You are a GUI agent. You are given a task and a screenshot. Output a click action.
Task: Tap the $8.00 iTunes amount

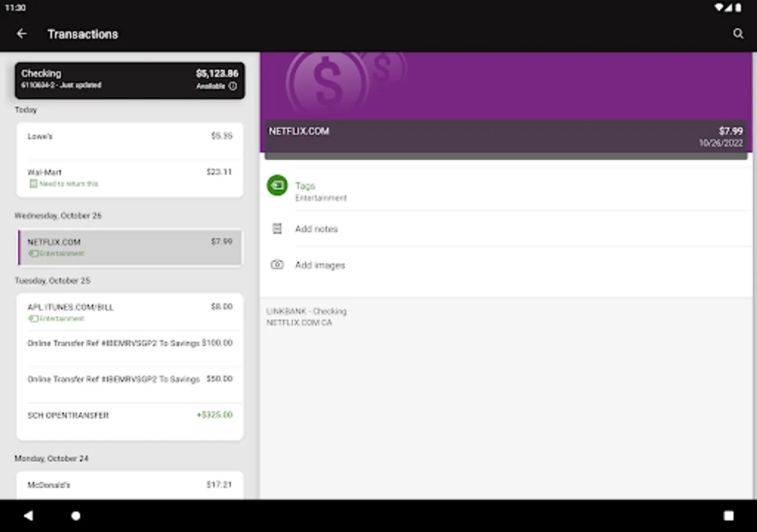click(222, 307)
